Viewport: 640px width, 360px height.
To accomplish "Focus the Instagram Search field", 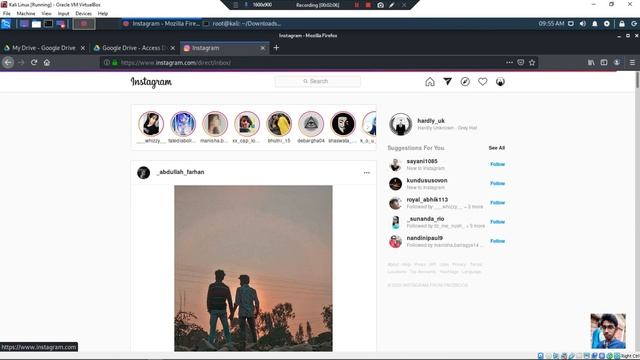I will [318, 81].
